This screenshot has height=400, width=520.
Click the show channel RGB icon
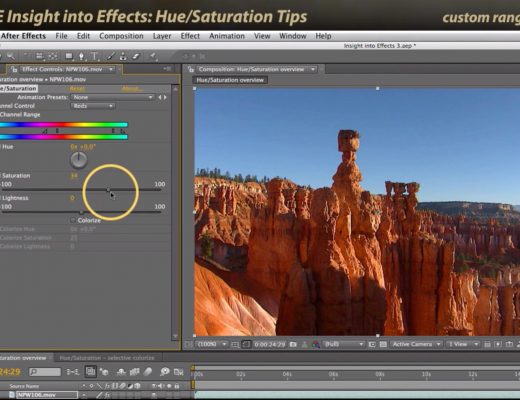tap(315, 344)
